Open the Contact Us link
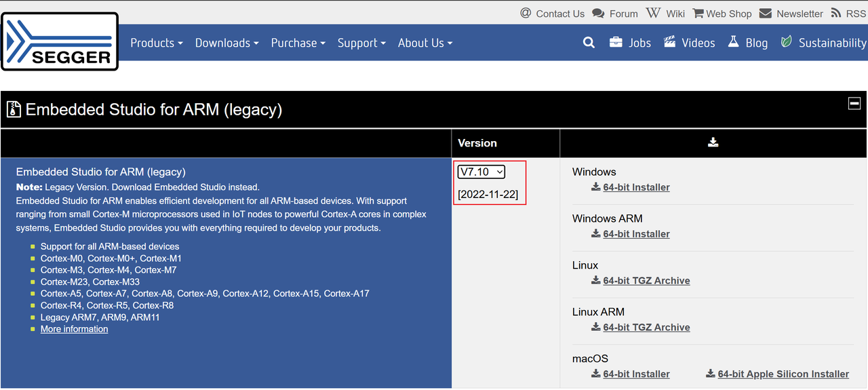 (x=559, y=14)
